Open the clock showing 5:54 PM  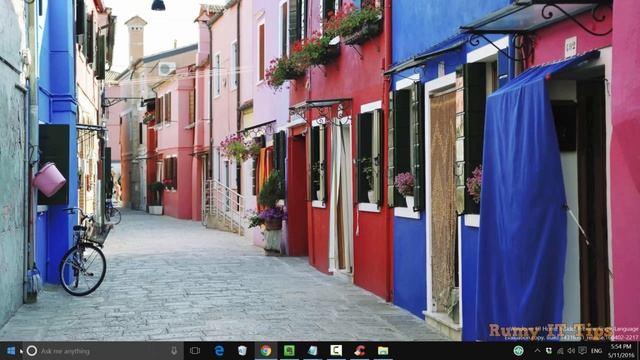click(621, 351)
